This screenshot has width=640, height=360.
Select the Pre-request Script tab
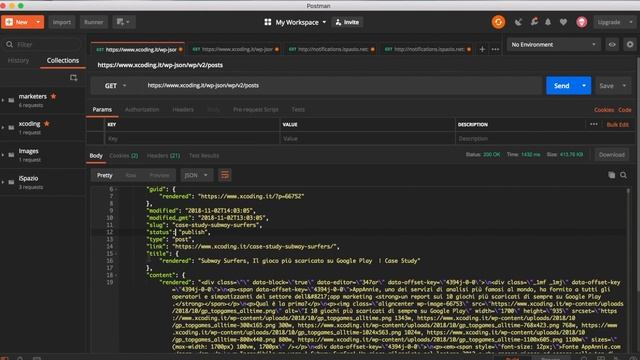pyautogui.click(x=256, y=109)
